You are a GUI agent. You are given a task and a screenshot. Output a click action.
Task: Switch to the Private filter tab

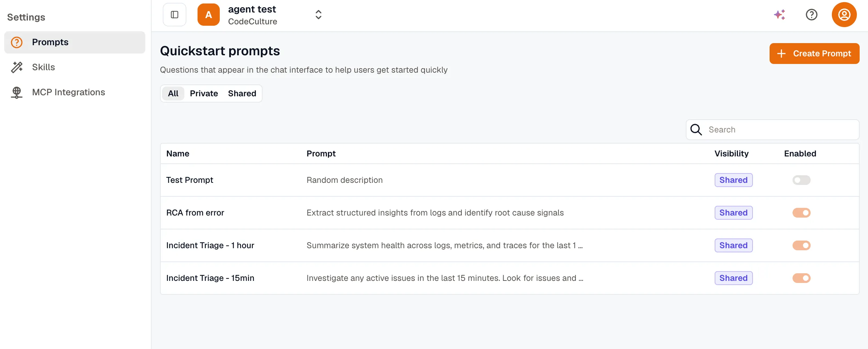(204, 94)
